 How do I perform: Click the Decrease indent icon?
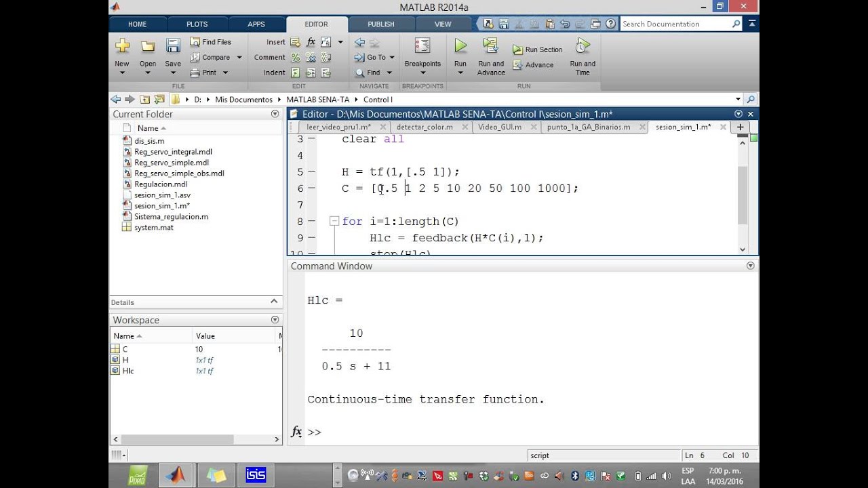click(x=326, y=73)
